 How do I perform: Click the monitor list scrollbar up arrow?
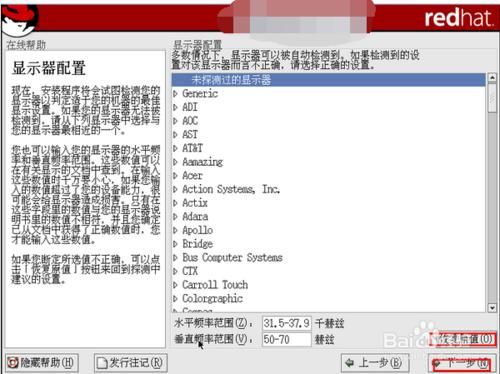492,78
